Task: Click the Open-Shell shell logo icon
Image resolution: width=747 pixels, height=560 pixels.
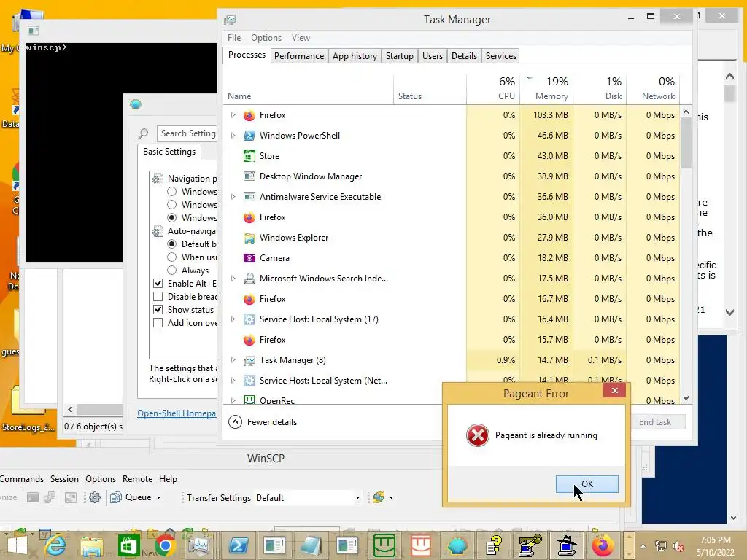Action: 136,104
